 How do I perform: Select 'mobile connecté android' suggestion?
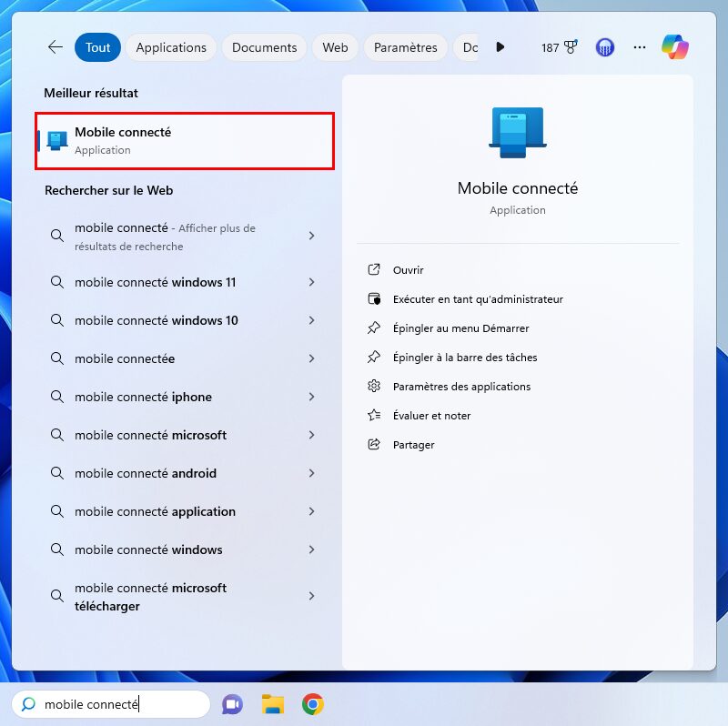(185, 473)
